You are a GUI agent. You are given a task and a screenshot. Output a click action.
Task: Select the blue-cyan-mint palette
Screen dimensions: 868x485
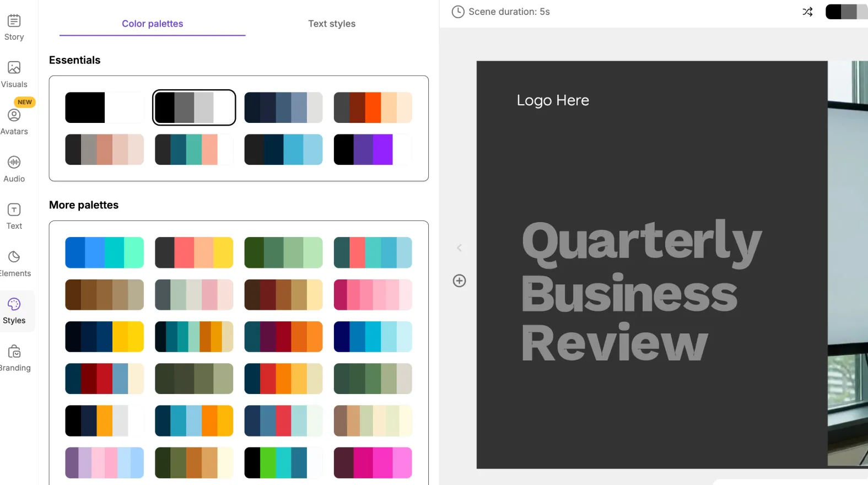105,252
